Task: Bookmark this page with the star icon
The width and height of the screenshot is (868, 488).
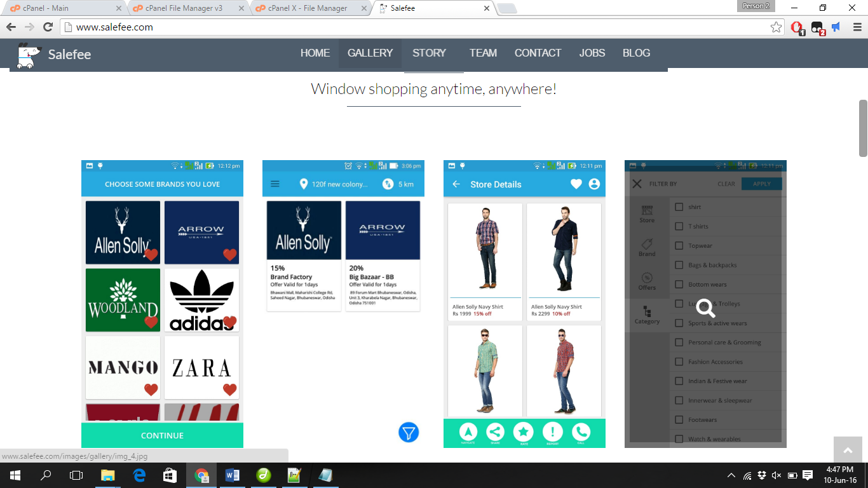Action: click(x=776, y=27)
